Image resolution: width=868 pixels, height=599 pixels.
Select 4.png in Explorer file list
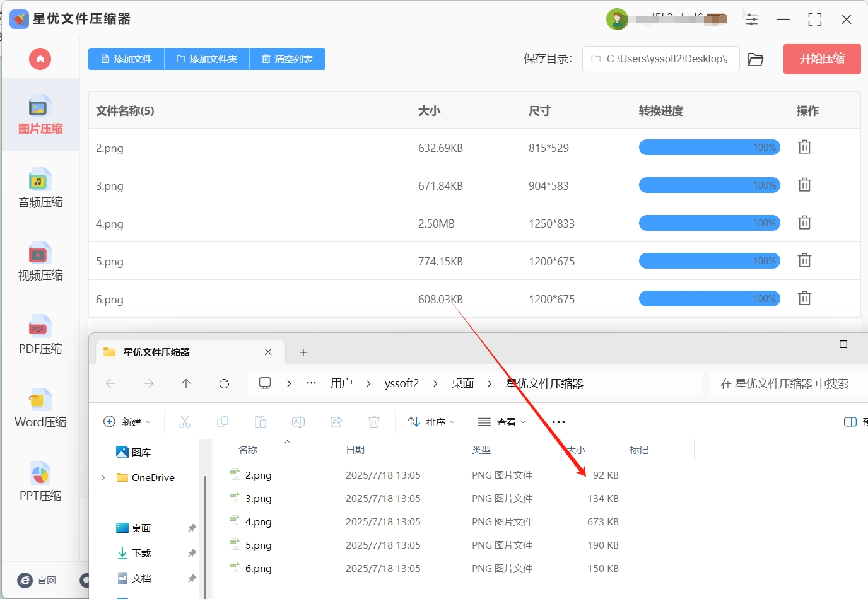click(259, 522)
